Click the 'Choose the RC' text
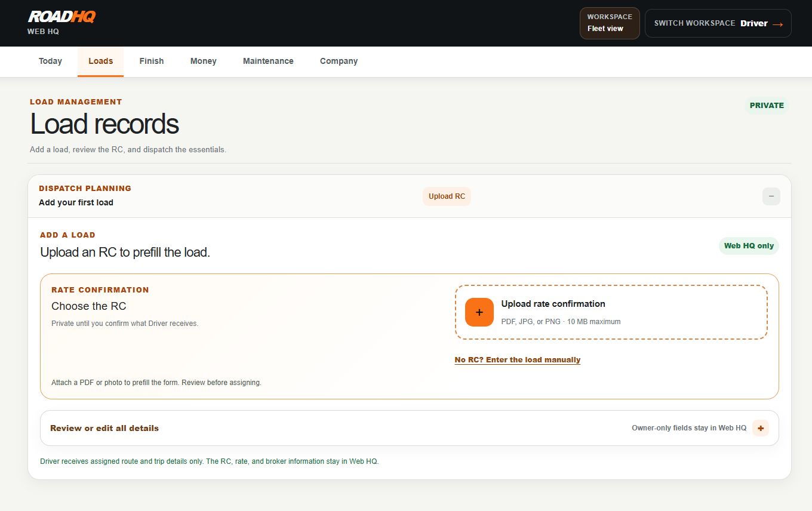 89,306
